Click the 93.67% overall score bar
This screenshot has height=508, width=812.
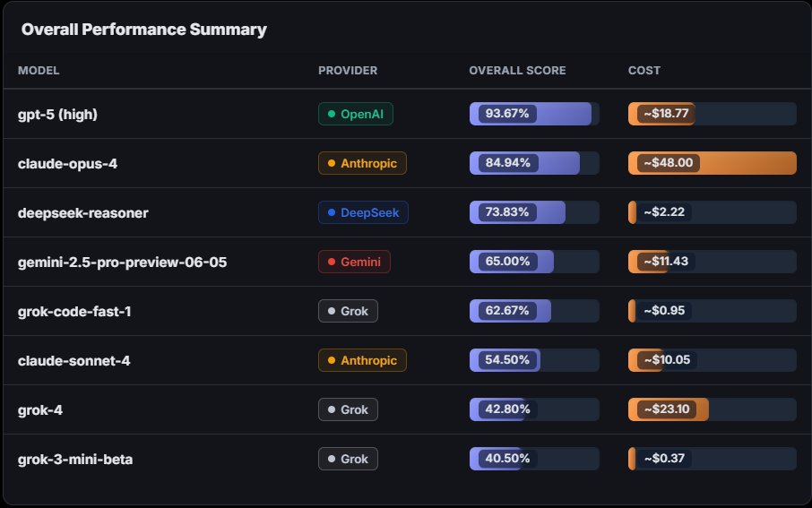click(x=534, y=114)
